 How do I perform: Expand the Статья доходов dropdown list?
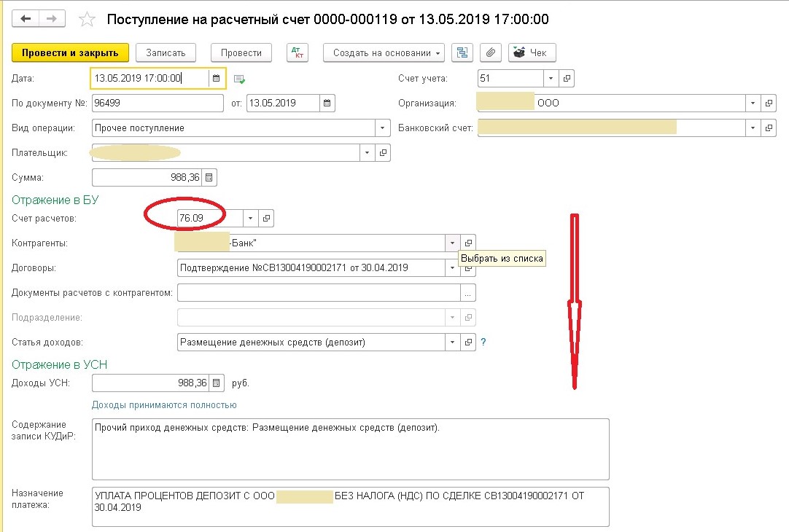[x=452, y=343]
